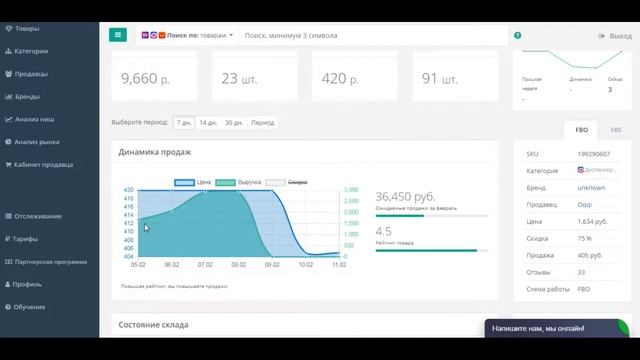Switch period to 14 дн.

pos(208,122)
